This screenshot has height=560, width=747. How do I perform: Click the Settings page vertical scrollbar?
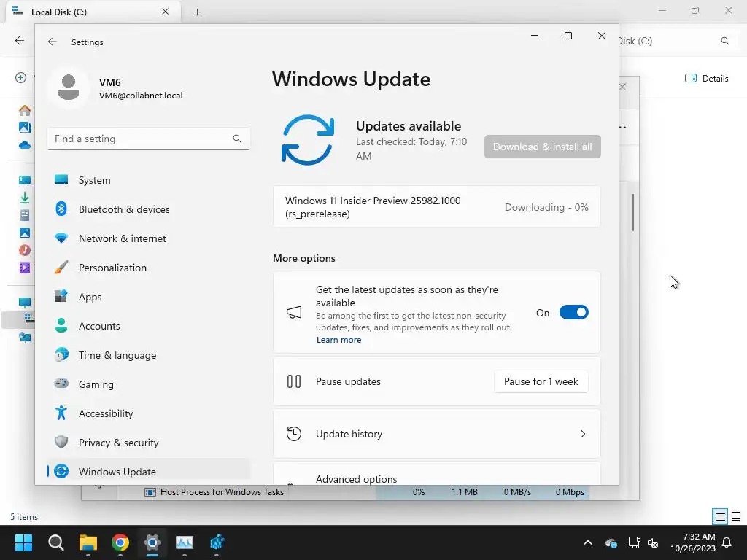[633, 212]
